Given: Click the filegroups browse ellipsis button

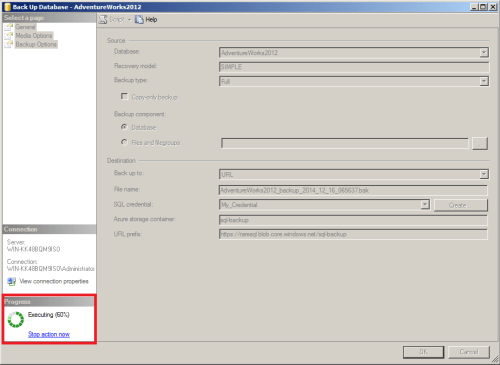Looking at the screenshot, I should coord(480,143).
